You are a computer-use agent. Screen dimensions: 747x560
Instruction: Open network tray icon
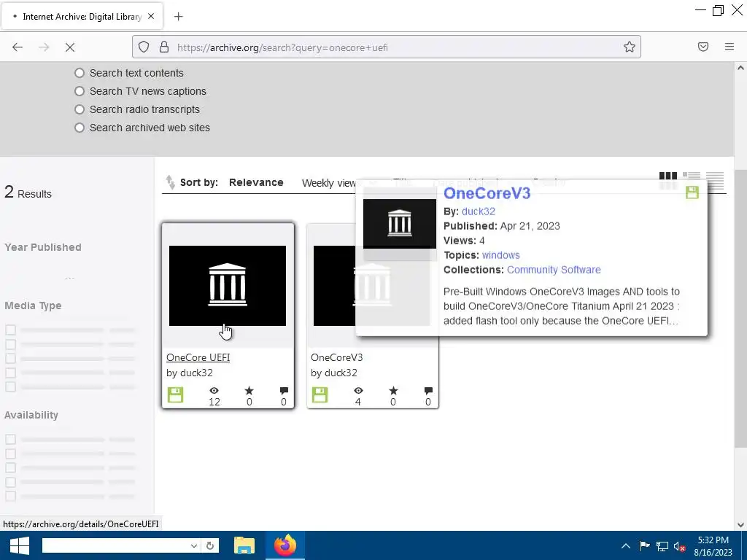[662, 546]
